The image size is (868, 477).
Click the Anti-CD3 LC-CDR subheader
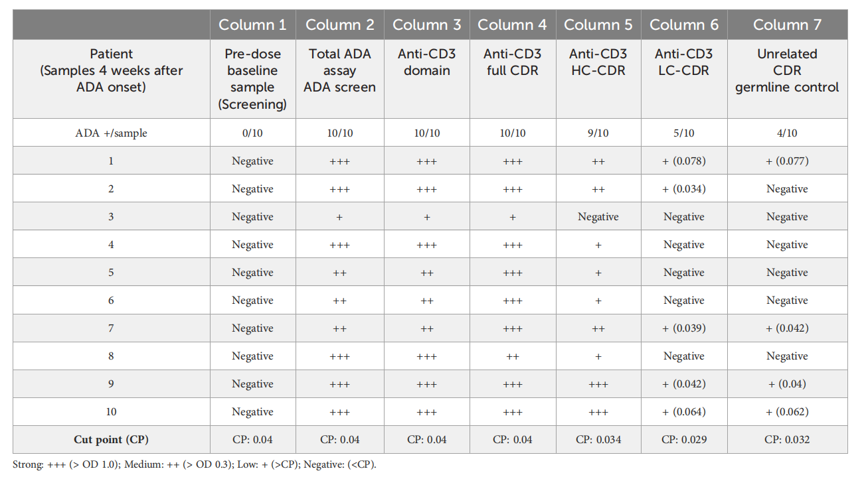click(683, 62)
